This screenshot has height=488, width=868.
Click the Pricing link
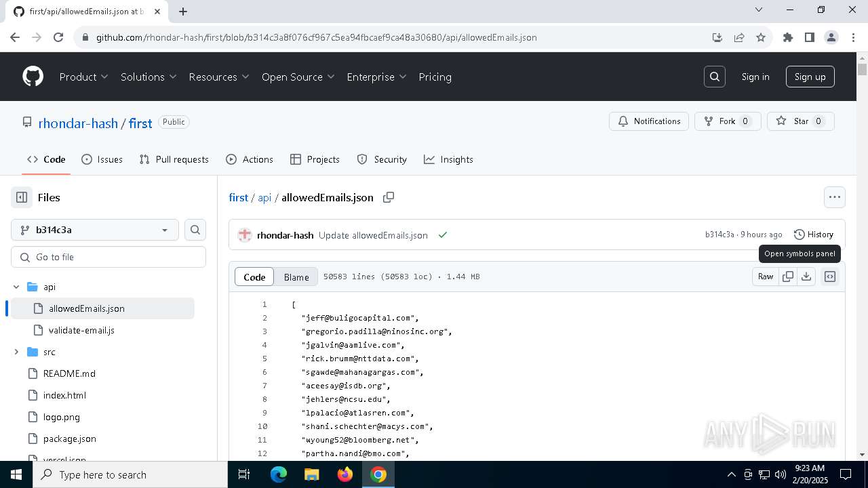point(435,77)
